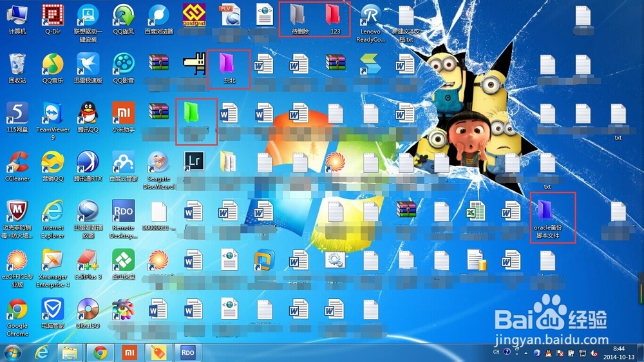Open 腾讯QQ messenger
Image resolution: width=644 pixels, height=362 pixels.
coord(88,117)
